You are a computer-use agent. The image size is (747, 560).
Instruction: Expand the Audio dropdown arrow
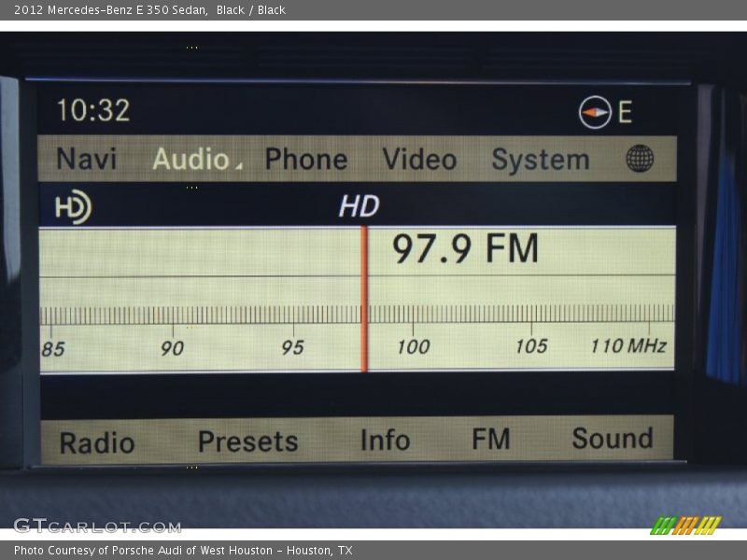(x=239, y=166)
